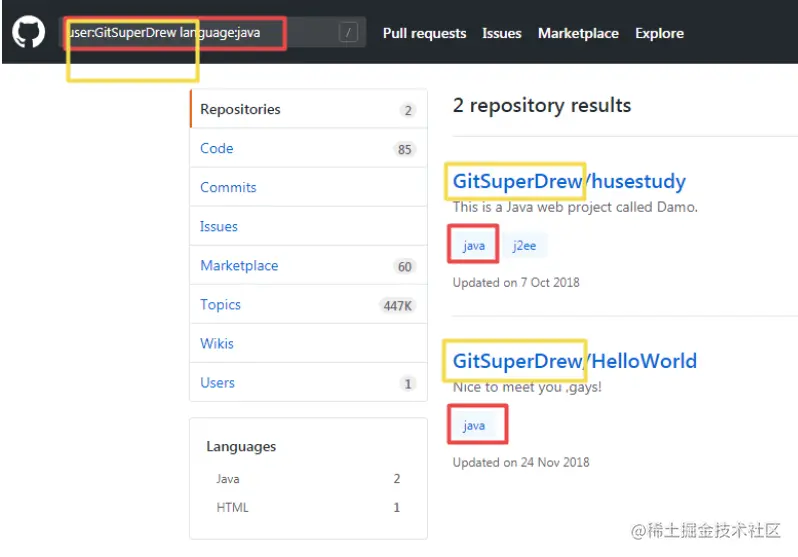The image size is (798, 557).
Task: Open the GitHub home logo
Action: [x=28, y=32]
